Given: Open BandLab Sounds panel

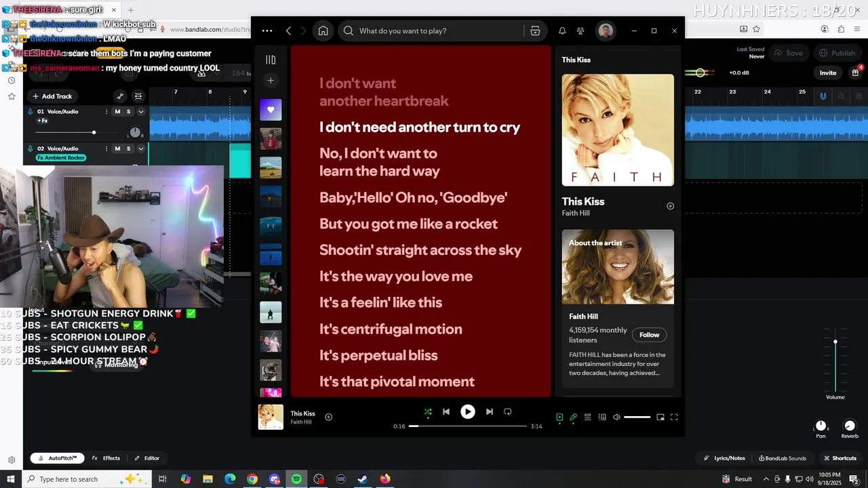Looking at the screenshot, I should click(x=783, y=458).
